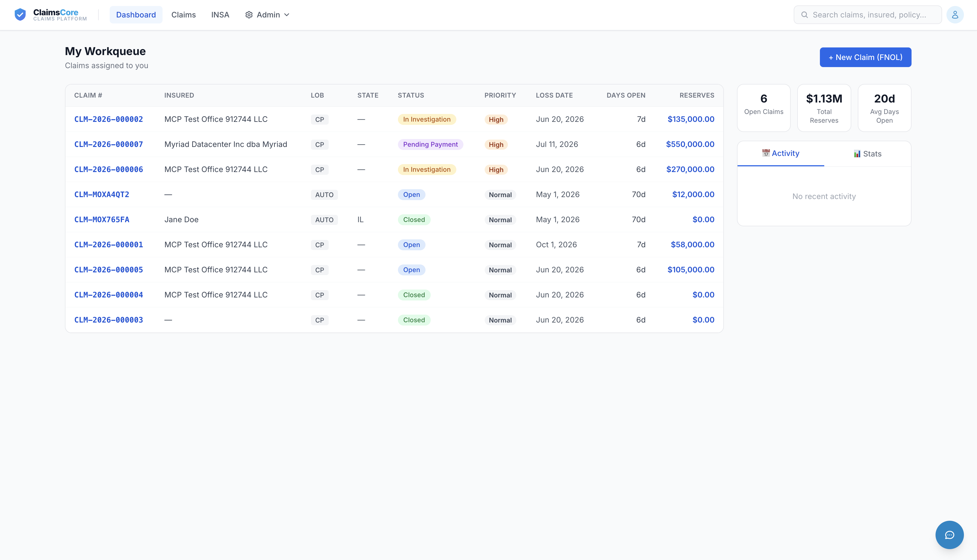This screenshot has width=977, height=560.
Task: Open claim CLM-2026-000003
Action: [x=109, y=320]
